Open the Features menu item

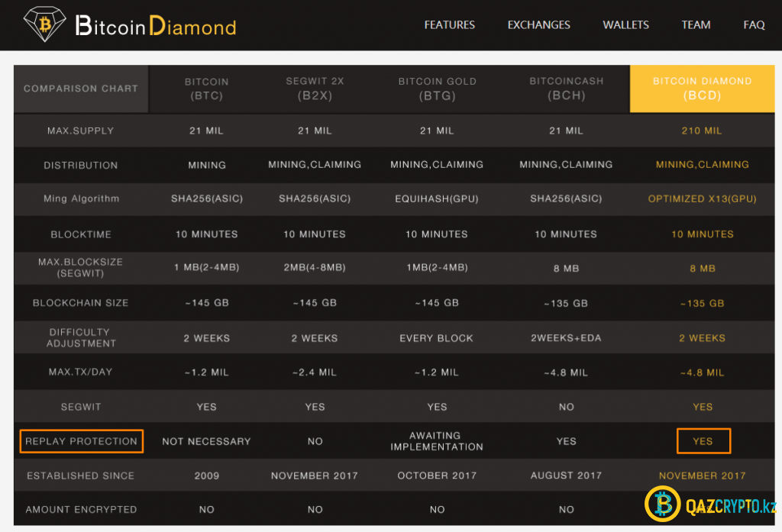[x=449, y=25]
